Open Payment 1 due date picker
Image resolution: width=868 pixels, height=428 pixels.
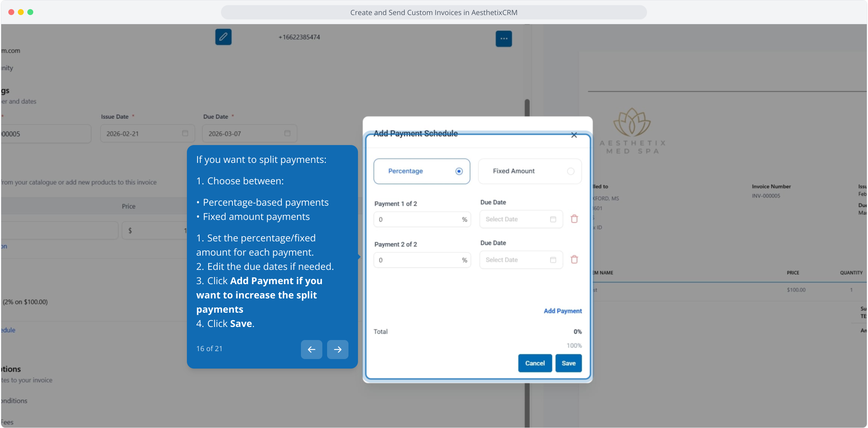pos(520,219)
